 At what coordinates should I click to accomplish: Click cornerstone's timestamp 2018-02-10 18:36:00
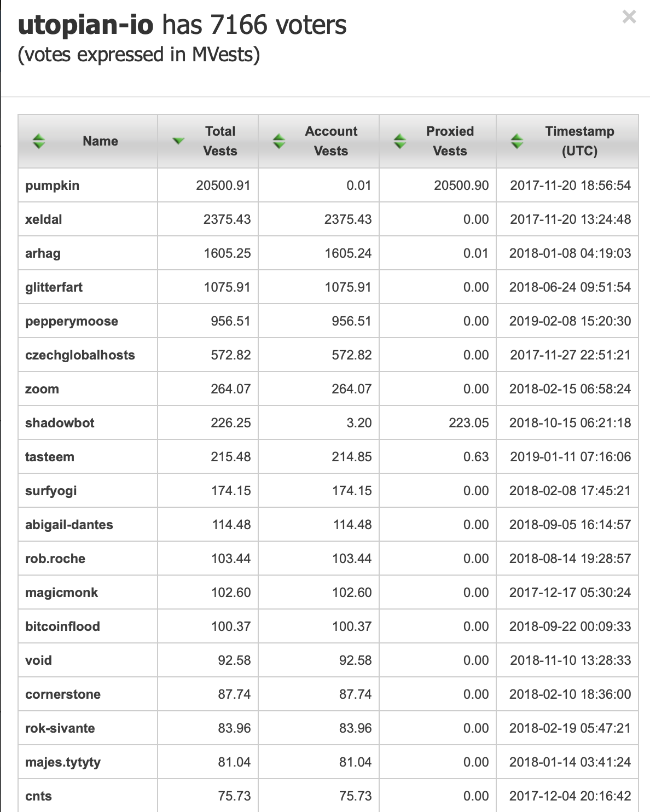click(570, 694)
